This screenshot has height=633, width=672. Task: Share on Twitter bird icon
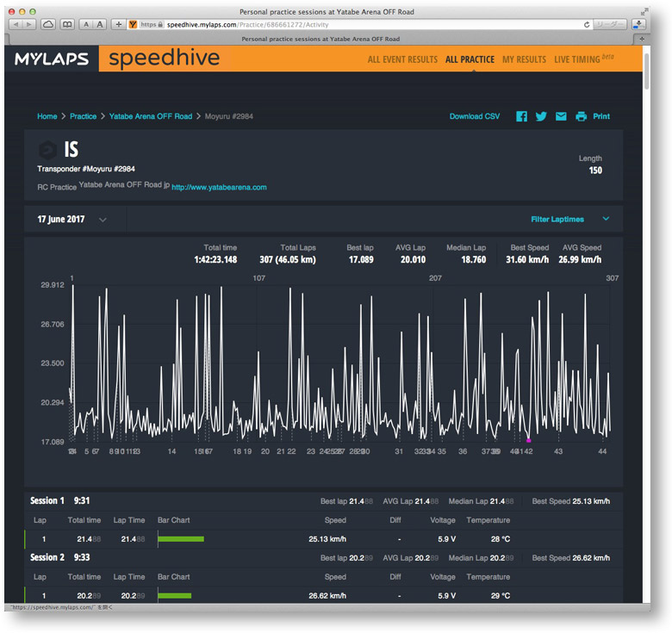click(x=541, y=116)
